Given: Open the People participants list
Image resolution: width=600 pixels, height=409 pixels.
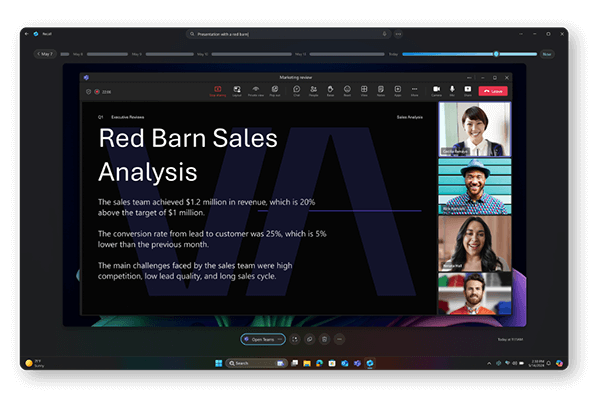Looking at the screenshot, I should 313,90.
